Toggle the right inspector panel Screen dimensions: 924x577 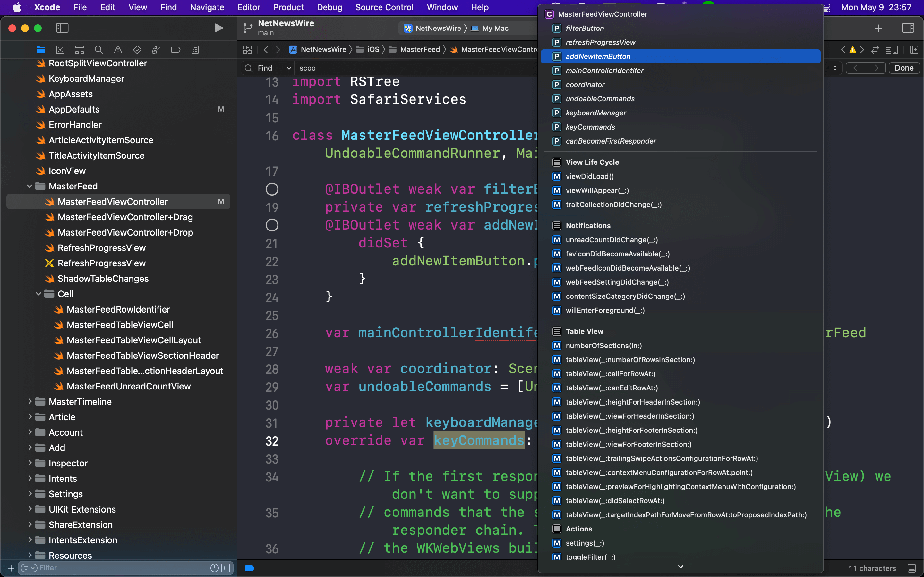point(908,28)
